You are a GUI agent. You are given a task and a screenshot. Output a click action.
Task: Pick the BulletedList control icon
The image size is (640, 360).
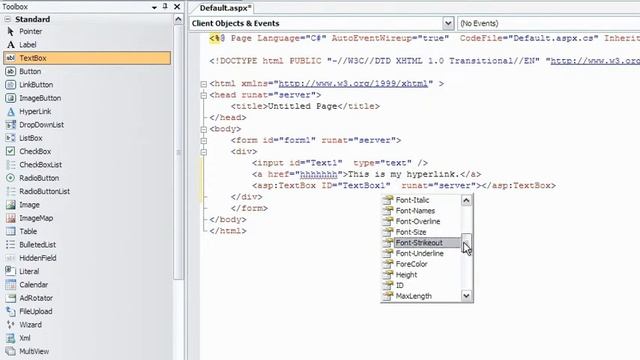coord(11,245)
